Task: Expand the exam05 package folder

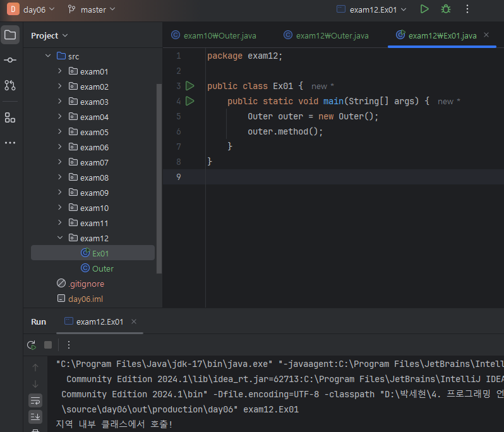Action: tap(60, 132)
